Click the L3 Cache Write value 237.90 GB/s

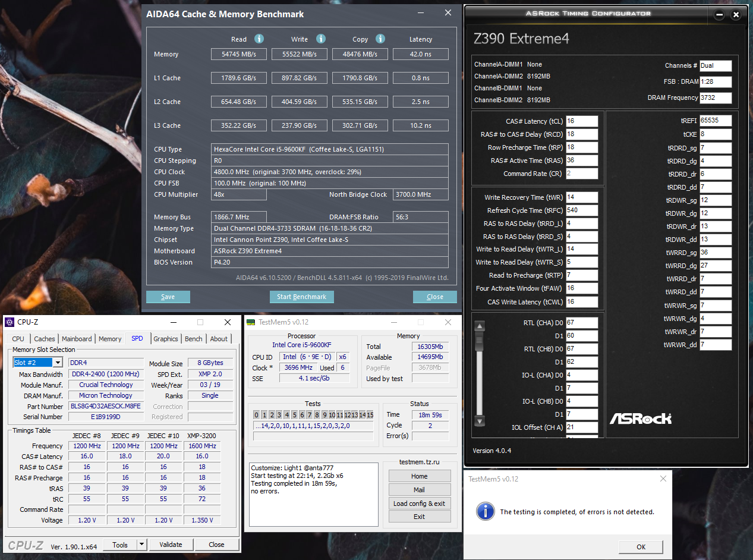(300, 125)
